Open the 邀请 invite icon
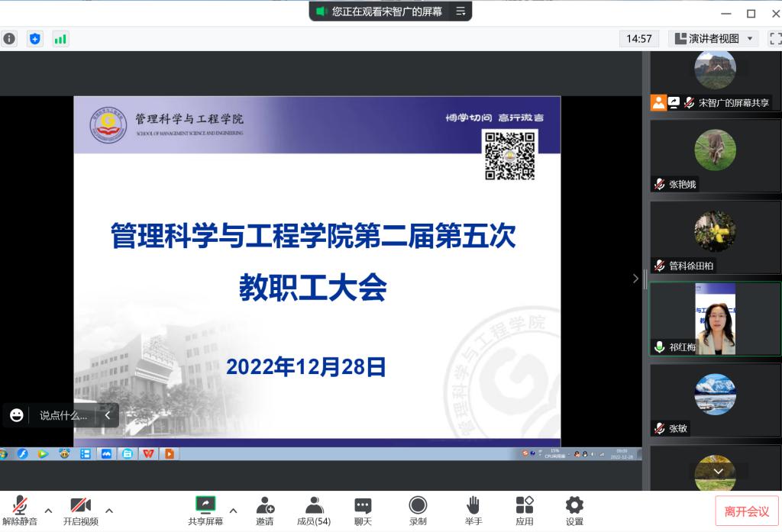782x532 pixels. [265, 510]
